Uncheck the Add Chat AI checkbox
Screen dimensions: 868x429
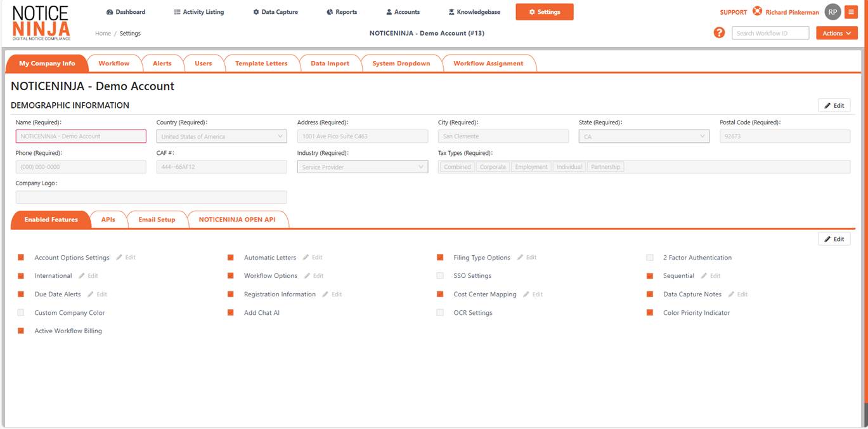pyautogui.click(x=231, y=313)
